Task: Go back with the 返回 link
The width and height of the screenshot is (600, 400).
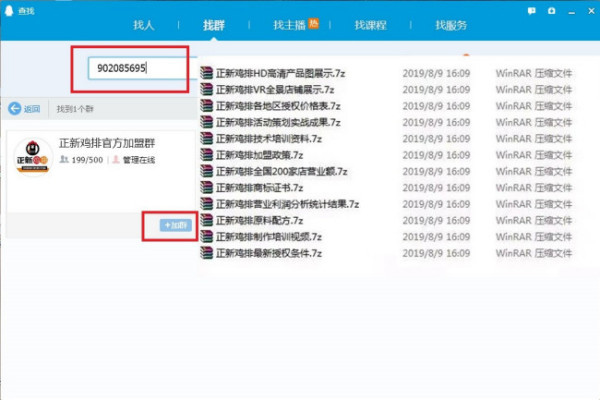Action: [32, 109]
